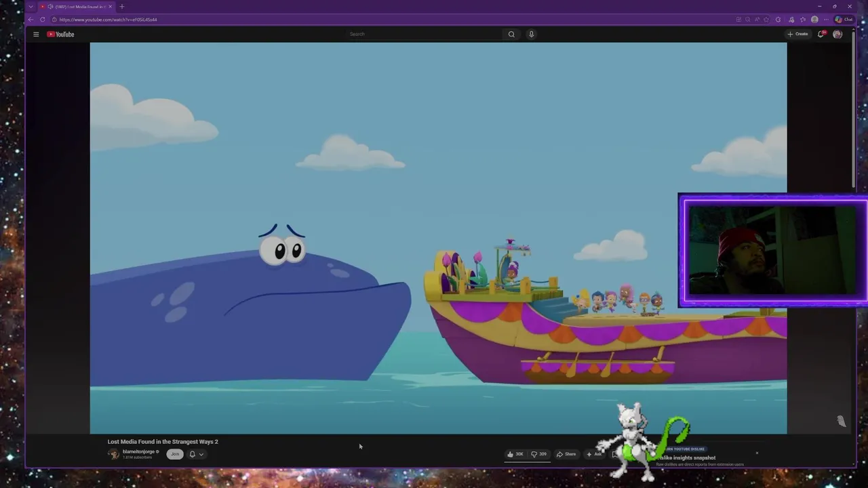
Task: Click the Ask button under video
Action: (x=593, y=454)
